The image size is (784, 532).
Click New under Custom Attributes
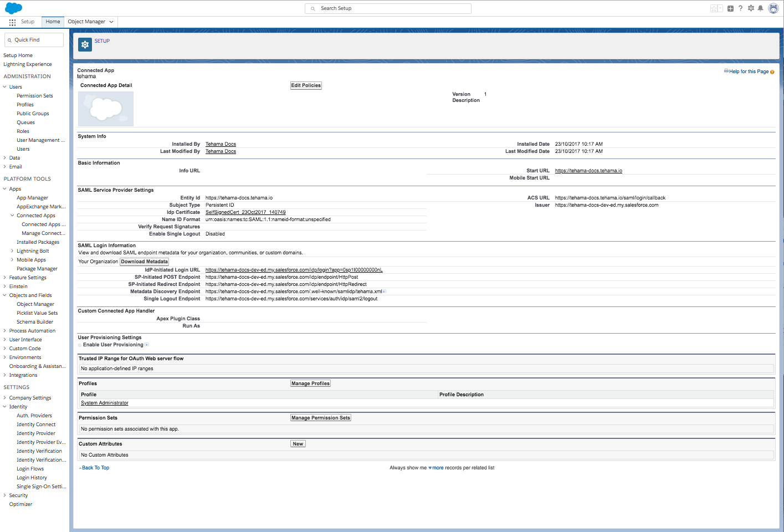click(298, 444)
